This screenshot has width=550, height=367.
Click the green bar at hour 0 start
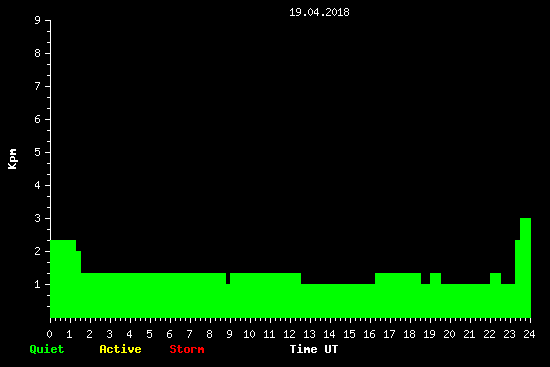tap(63, 279)
